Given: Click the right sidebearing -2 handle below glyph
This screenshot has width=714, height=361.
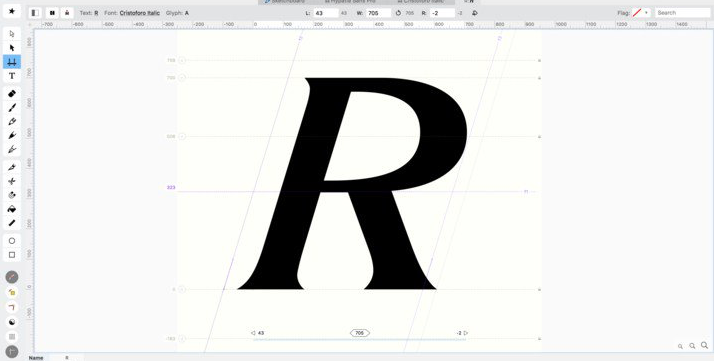Looking at the screenshot, I should coord(462,333).
